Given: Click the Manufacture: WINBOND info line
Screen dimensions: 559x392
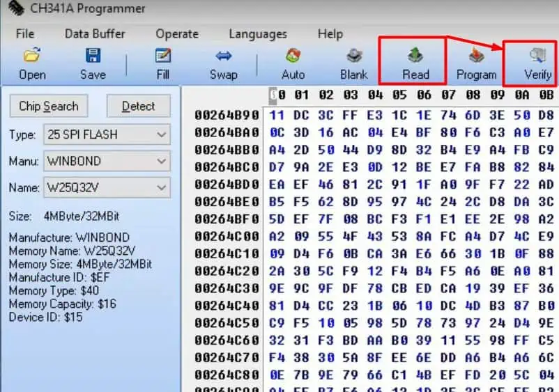Looking at the screenshot, I should pos(69,237).
